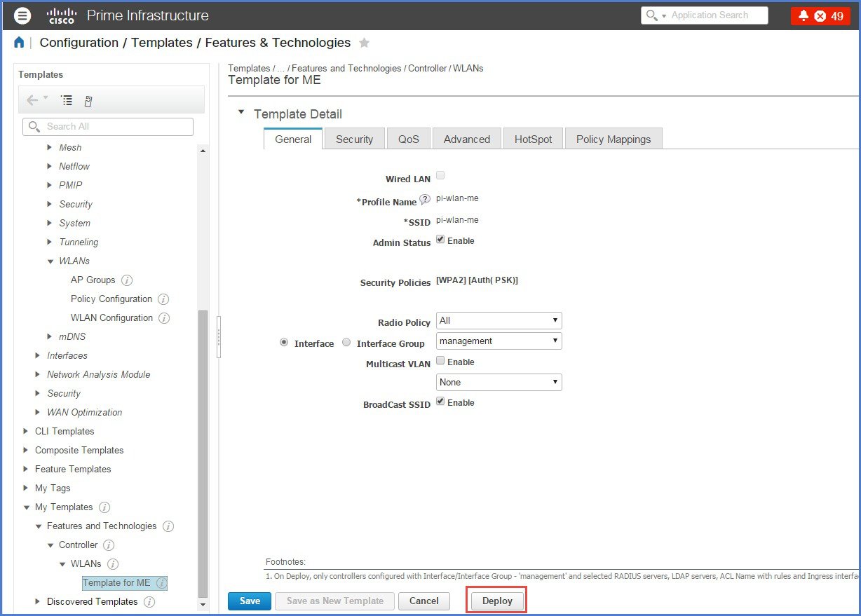Click the hamburger menu icon top left
The image size is (861, 616).
click(x=22, y=15)
